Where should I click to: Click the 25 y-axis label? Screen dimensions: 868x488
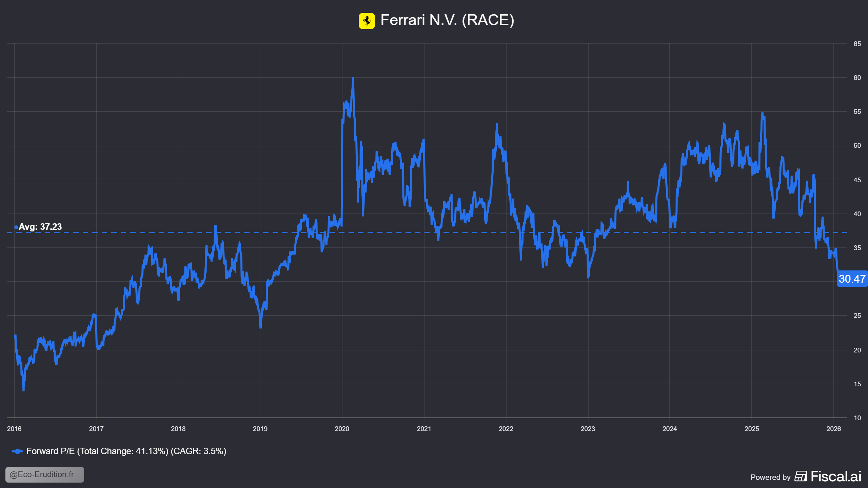(x=857, y=316)
